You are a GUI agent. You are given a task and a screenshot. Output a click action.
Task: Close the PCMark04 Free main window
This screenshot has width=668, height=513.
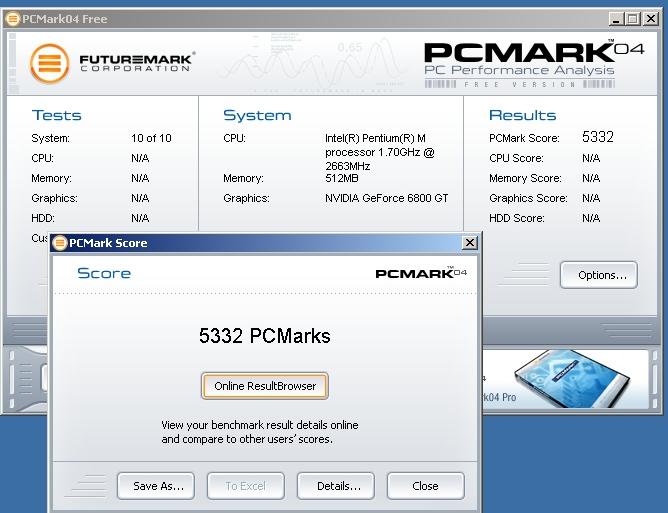(x=651, y=19)
